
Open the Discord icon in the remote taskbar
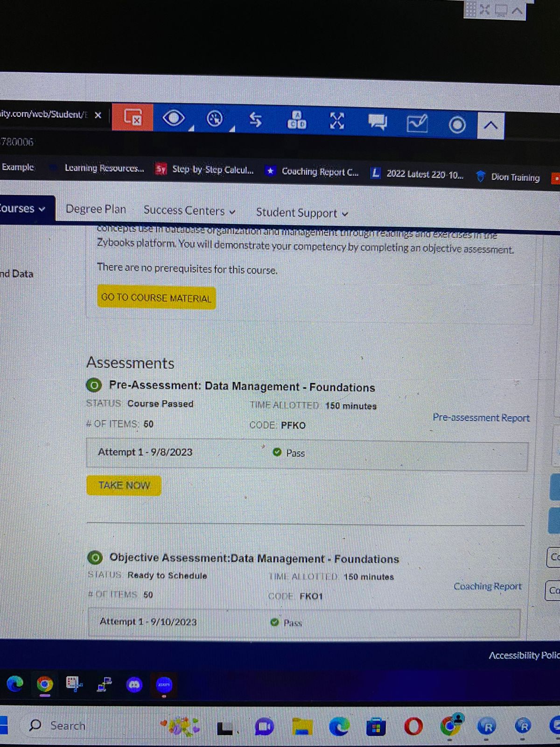[x=134, y=685]
